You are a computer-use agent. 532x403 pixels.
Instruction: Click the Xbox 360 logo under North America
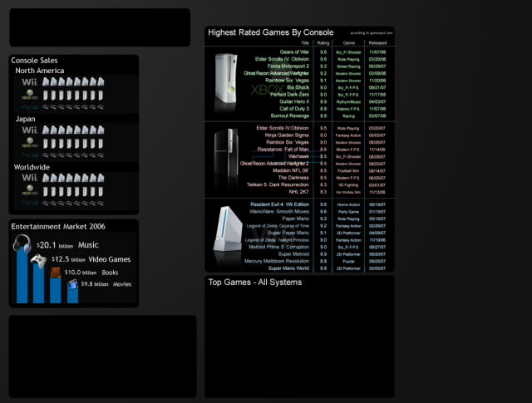(x=30, y=95)
